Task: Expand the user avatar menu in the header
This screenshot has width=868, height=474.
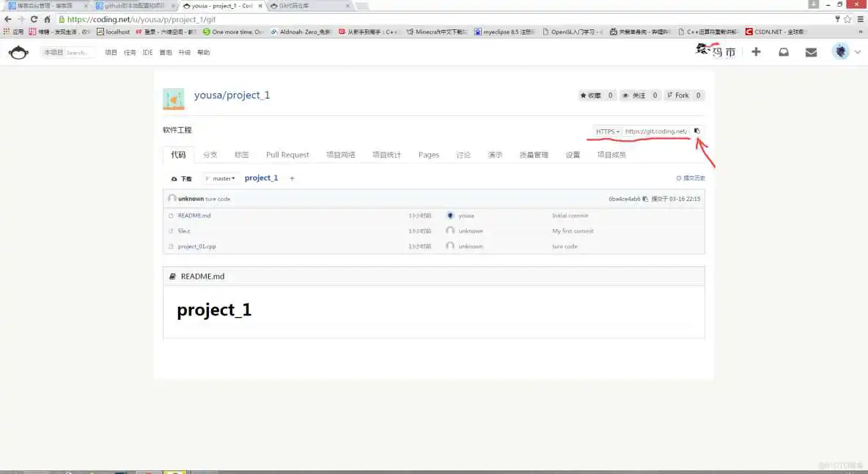Action: tap(845, 52)
